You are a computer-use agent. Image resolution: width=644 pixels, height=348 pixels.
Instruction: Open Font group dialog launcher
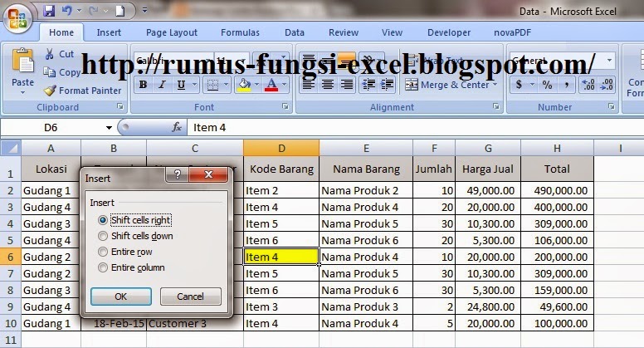point(285,107)
